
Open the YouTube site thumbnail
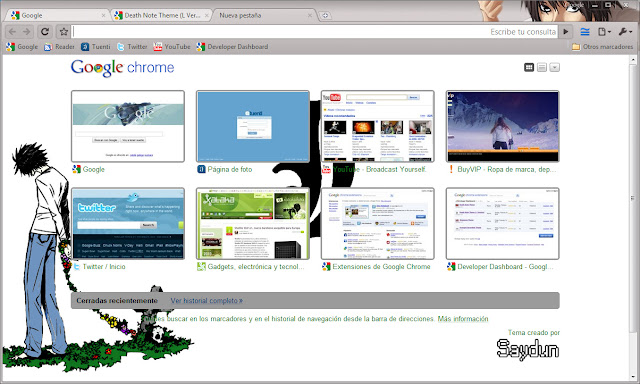(378, 126)
